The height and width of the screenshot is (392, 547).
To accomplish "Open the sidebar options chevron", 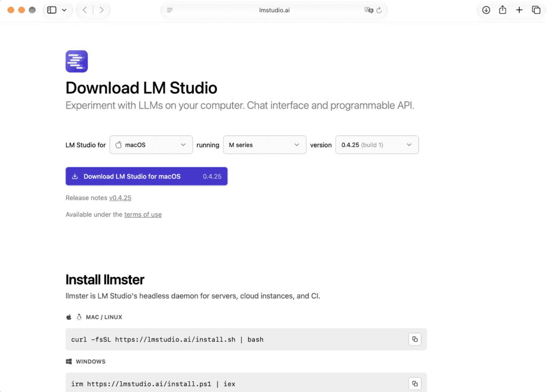I will [x=64, y=10].
